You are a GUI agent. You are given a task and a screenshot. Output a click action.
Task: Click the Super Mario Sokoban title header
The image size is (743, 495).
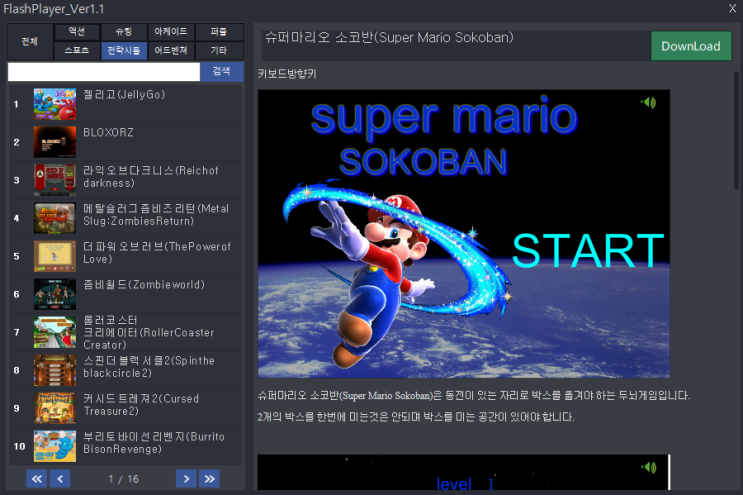(x=389, y=37)
